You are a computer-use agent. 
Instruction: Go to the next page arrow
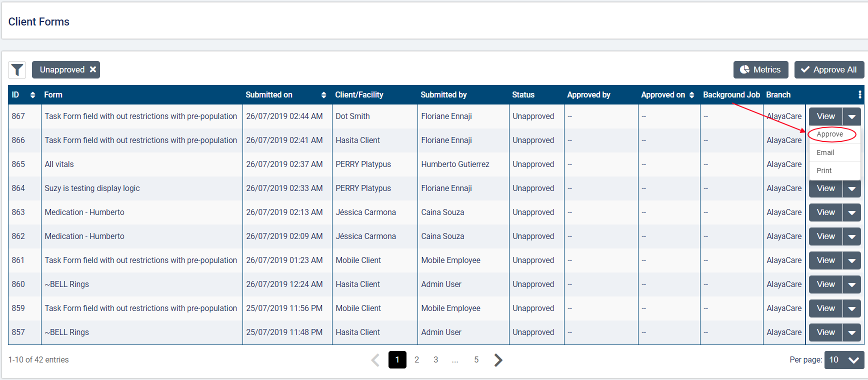pyautogui.click(x=498, y=360)
